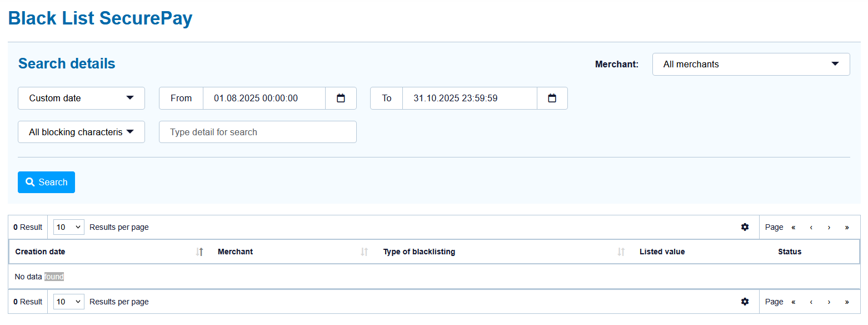This screenshot has width=868, height=325.
Task: Go to first page in top pager
Action: (793, 227)
